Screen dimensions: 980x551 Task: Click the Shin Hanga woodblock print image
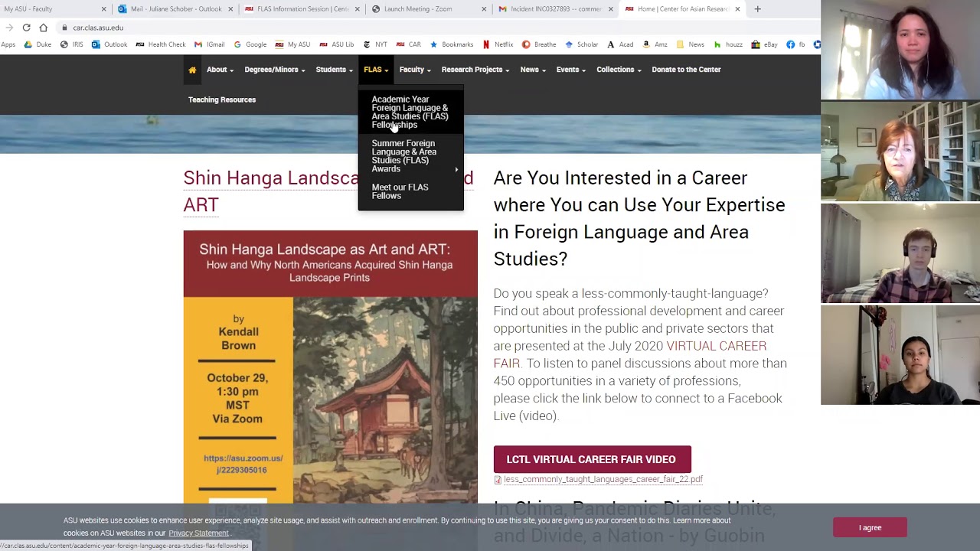tap(385, 400)
